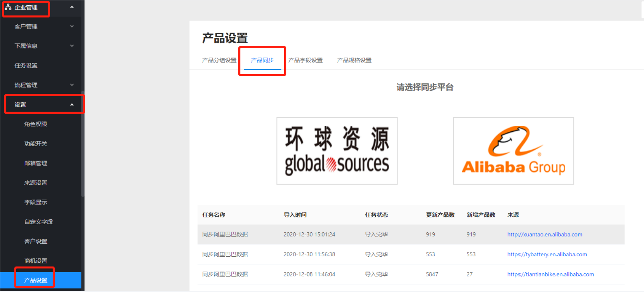
Task: Choose the 环球资源 Global Sources platform
Action: (337, 151)
